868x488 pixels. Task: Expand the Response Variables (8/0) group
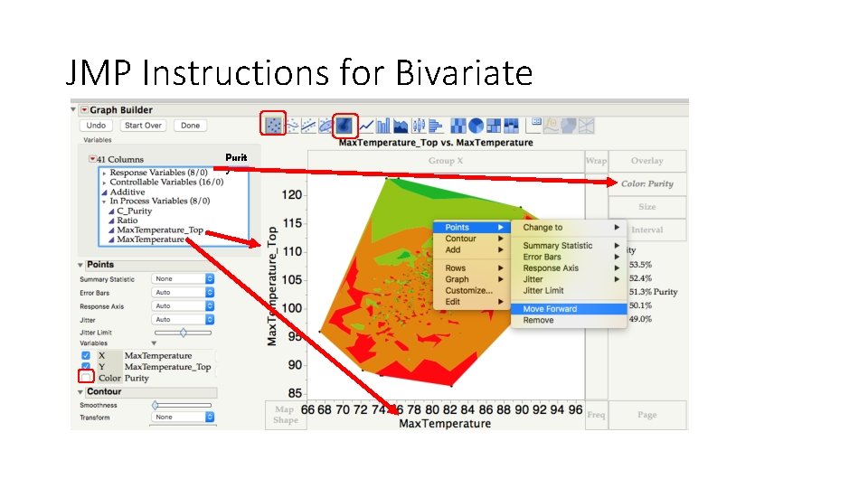(x=104, y=173)
